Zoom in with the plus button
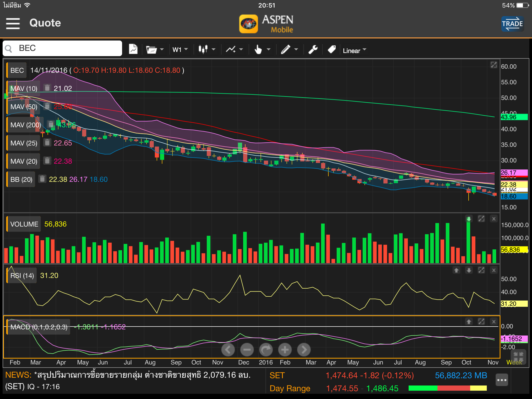The height and width of the screenshot is (399, 532). [285, 350]
